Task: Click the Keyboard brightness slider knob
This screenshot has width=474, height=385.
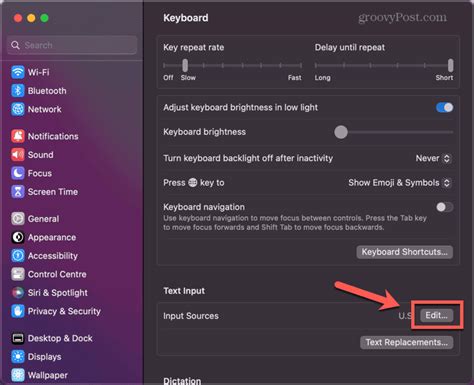Action: pyautogui.click(x=341, y=132)
